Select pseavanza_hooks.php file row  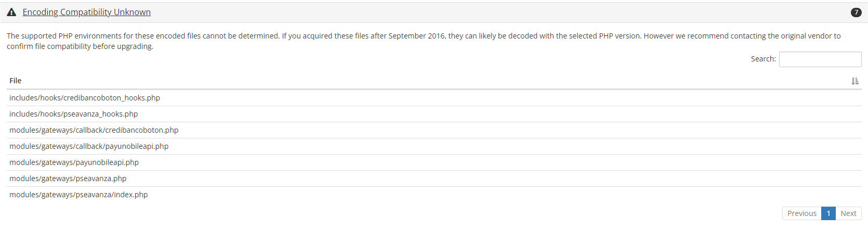(74, 114)
